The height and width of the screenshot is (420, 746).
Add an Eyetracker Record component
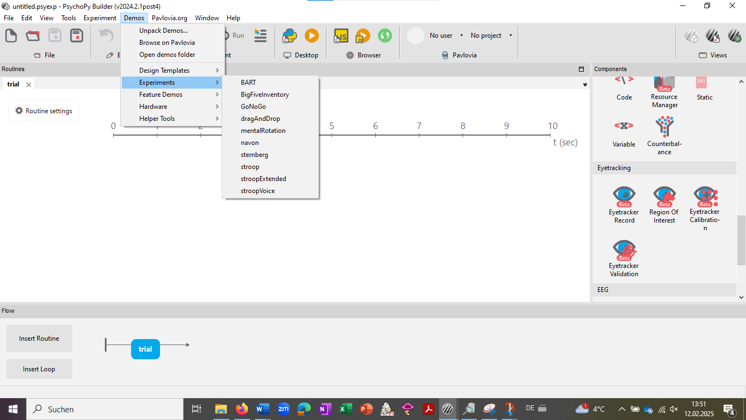coord(624,201)
